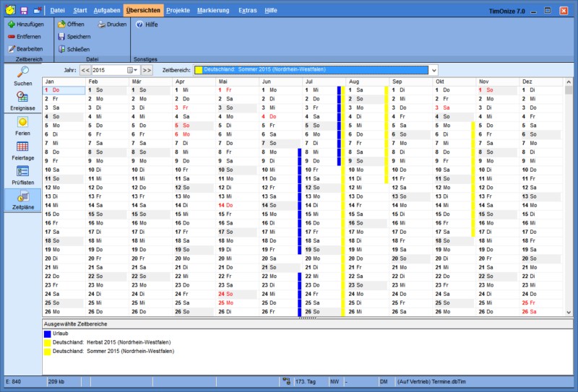Open the year picker dropdown arrow
Screen dimensions: 578x392
(x=133, y=70)
